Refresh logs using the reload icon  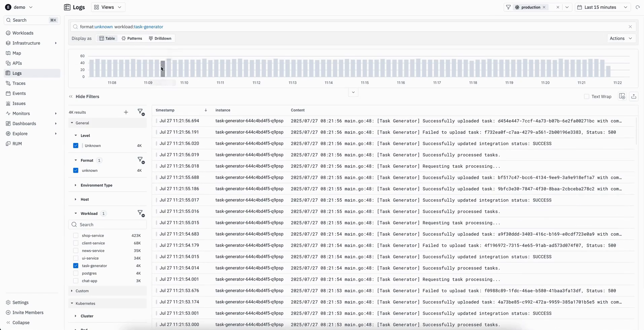click(638, 7)
